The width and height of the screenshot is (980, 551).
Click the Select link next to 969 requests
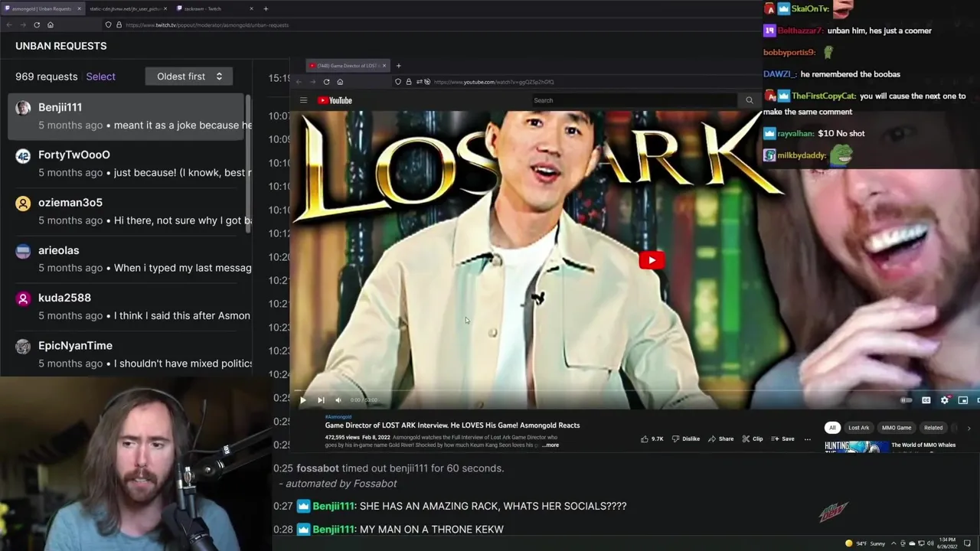pyautogui.click(x=100, y=77)
